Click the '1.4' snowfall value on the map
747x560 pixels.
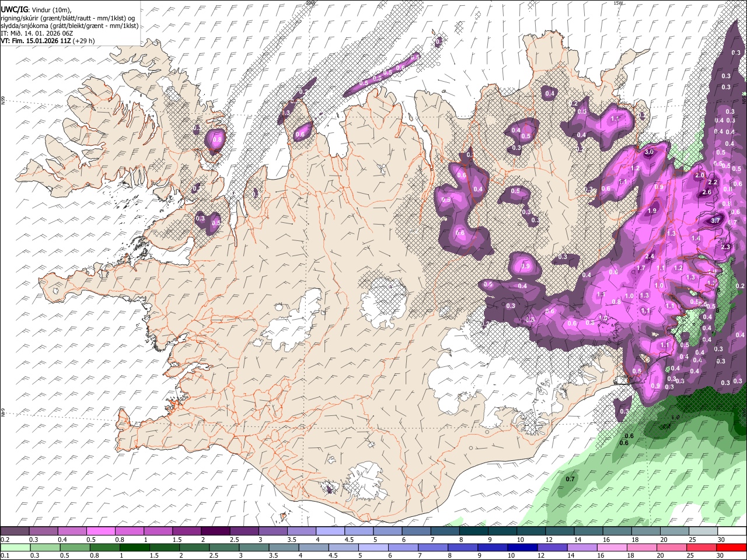[x=696, y=238]
